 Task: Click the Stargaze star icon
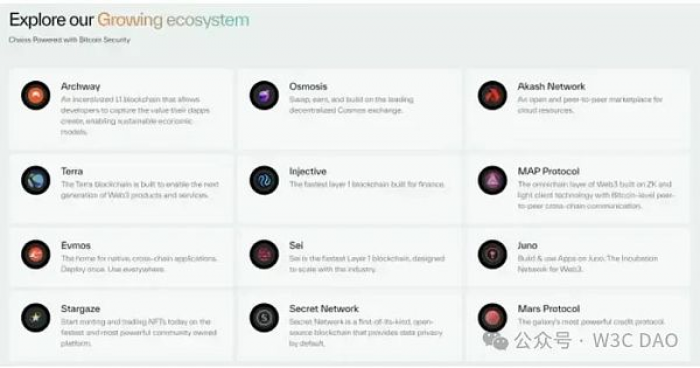[x=36, y=318]
